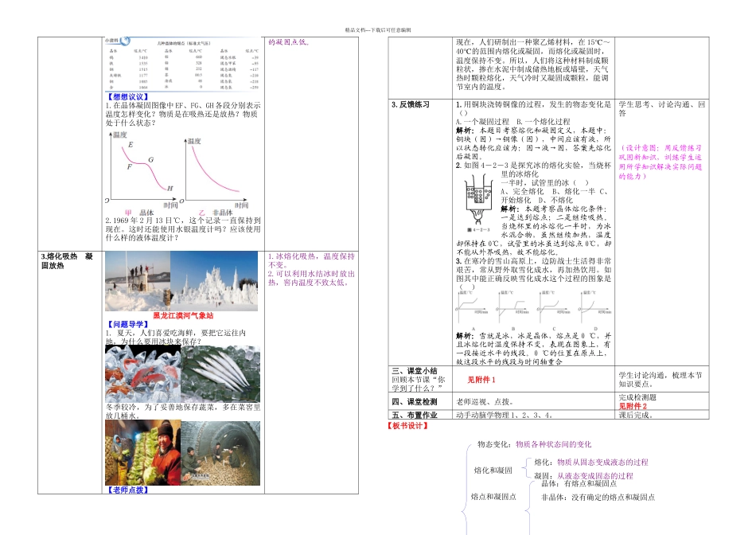Select the 甲 晶体 cooling curve graph
This screenshot has height=535, width=756.
point(140,170)
